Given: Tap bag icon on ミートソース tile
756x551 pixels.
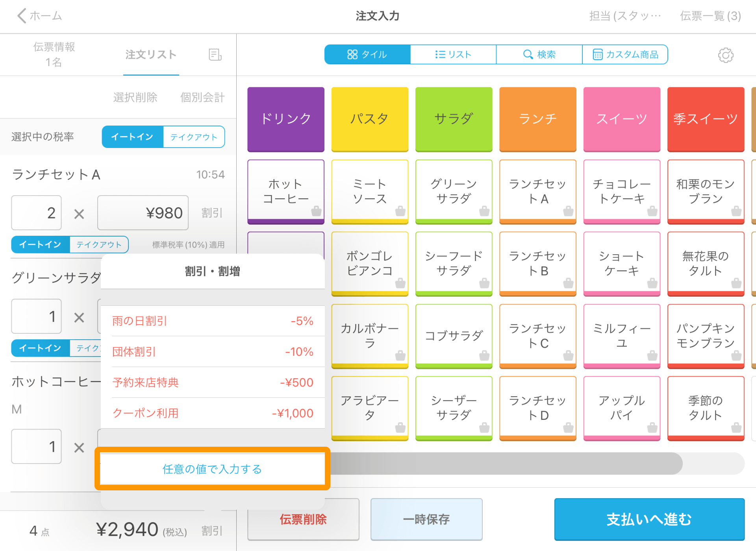Looking at the screenshot, I should point(400,211).
